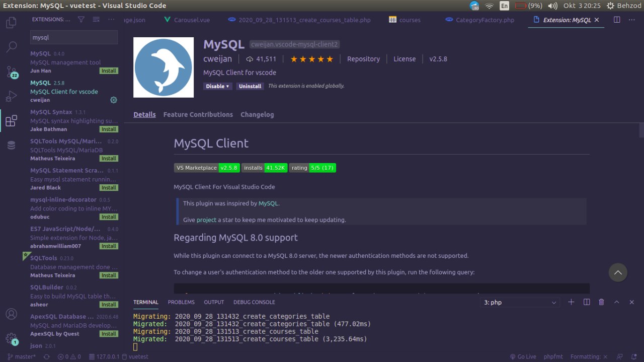Click the MySQL link in inspired-by note
The width and height of the screenshot is (644, 362).
pyautogui.click(x=268, y=203)
